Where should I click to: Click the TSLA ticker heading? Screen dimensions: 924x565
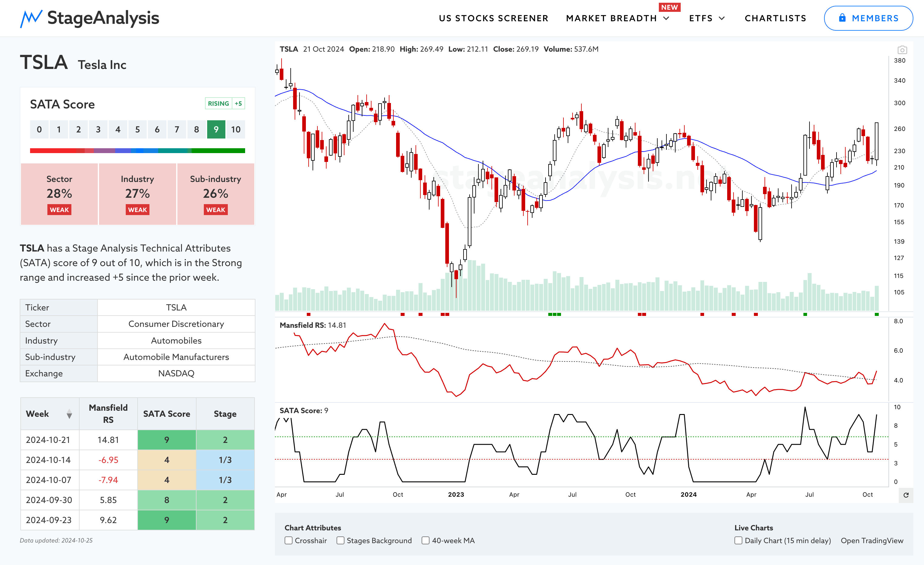pos(44,62)
